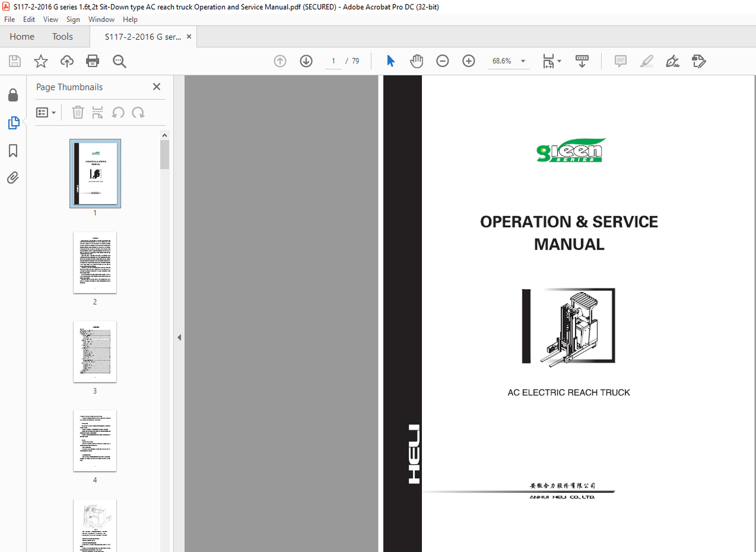The height and width of the screenshot is (552, 756).
Task: Open the Bookmarks panel icon
Action: [13, 151]
